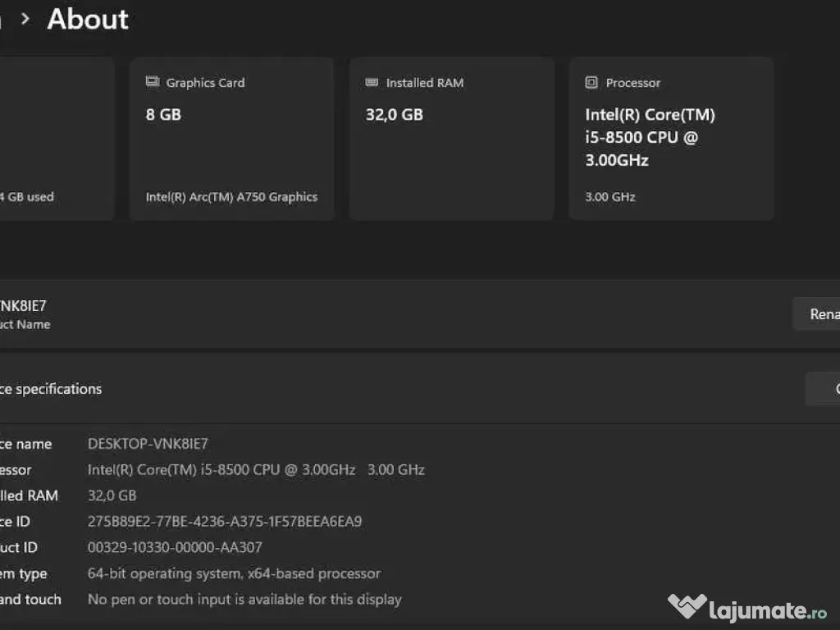840x630 pixels.
Task: Click the Installed RAM memory icon
Action: tap(372, 83)
